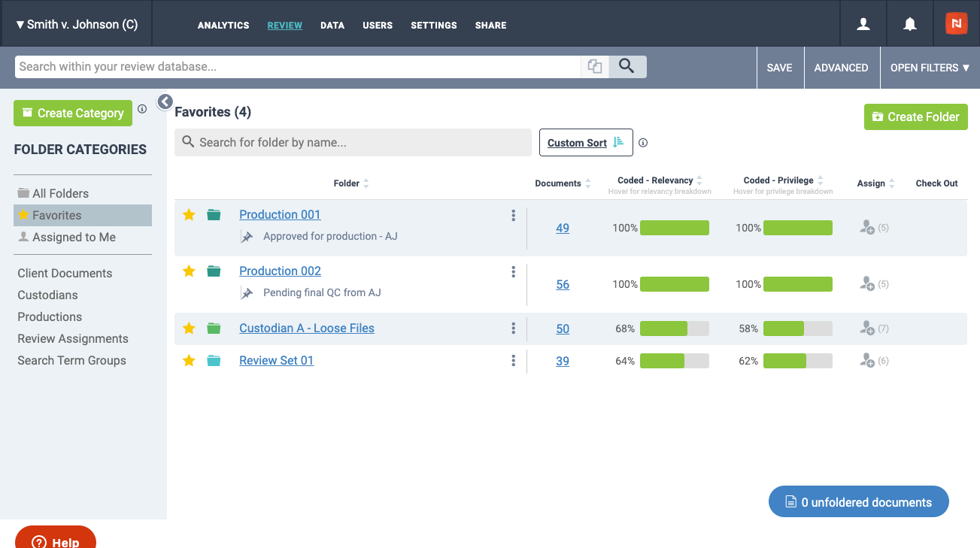Open the kebab menu for Review Set 01
980x548 pixels.
click(x=514, y=361)
